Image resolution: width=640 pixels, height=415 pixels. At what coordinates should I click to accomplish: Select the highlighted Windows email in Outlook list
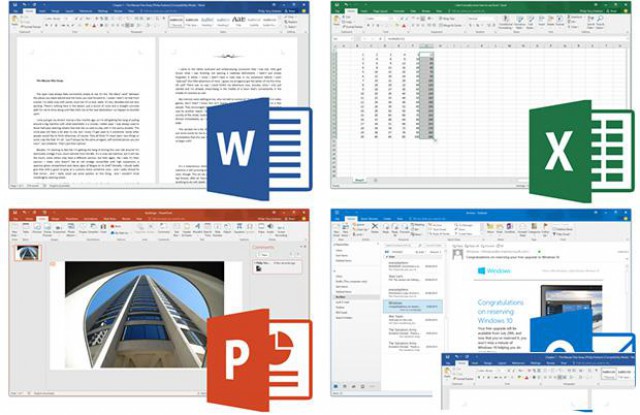pos(412,303)
